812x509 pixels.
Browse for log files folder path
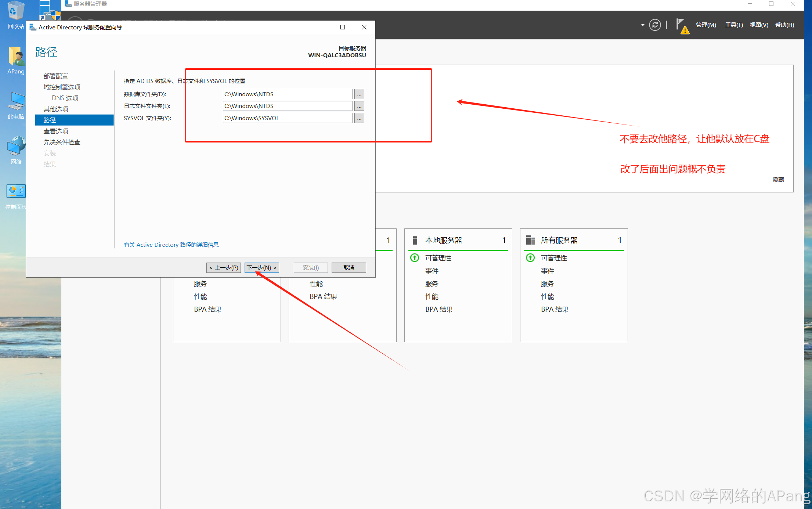coord(359,106)
